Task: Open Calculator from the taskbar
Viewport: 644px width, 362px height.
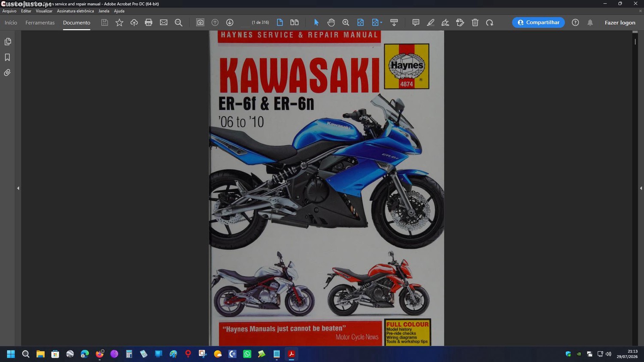Action: point(129,354)
